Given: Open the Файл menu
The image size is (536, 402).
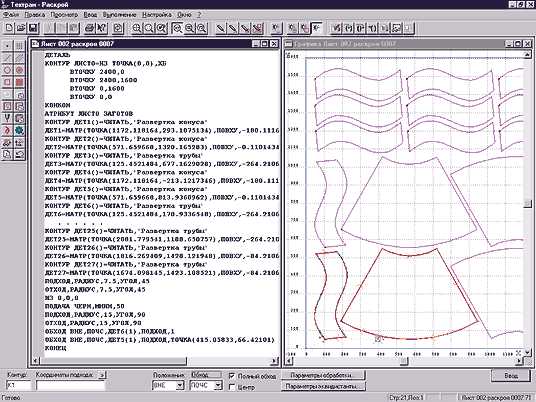Looking at the screenshot, I should point(11,15).
